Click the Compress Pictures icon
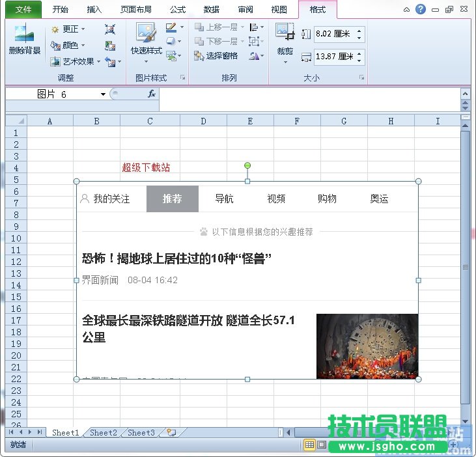476x457 pixels. coord(110,29)
